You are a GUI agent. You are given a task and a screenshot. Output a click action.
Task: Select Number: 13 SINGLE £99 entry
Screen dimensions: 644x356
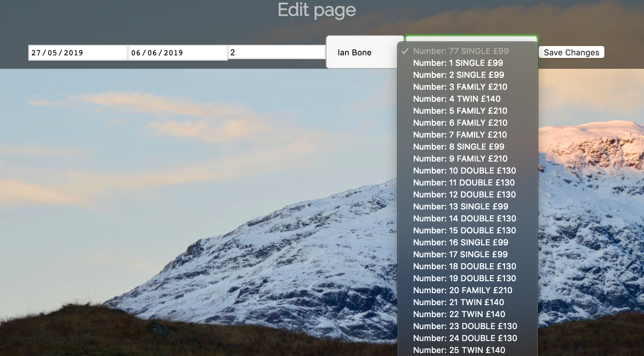point(460,206)
